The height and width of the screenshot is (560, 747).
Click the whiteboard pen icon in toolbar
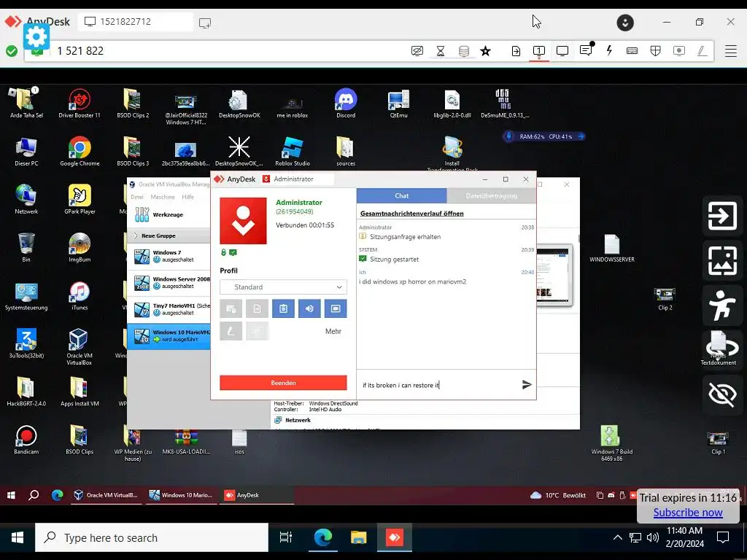(x=702, y=51)
